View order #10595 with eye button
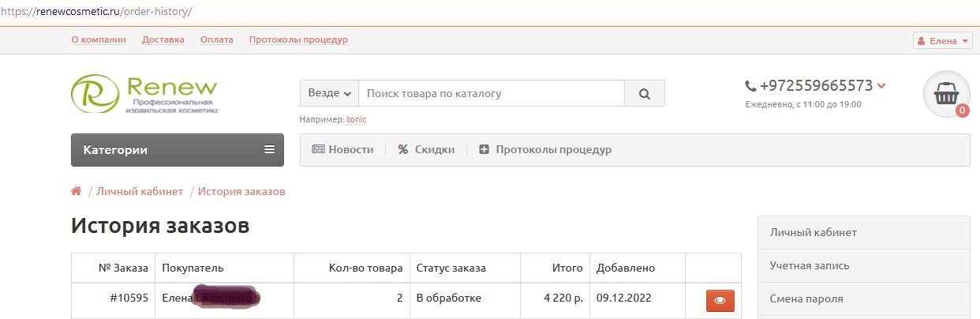This screenshot has height=319, width=980. point(720,300)
